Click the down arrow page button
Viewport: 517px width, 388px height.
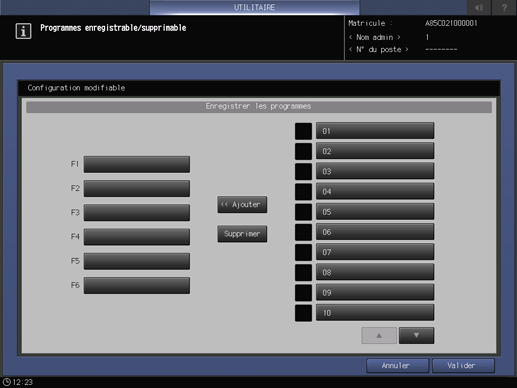(x=417, y=335)
